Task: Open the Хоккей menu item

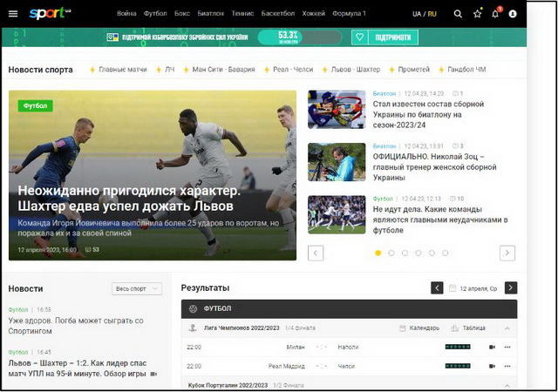Action: [x=314, y=14]
